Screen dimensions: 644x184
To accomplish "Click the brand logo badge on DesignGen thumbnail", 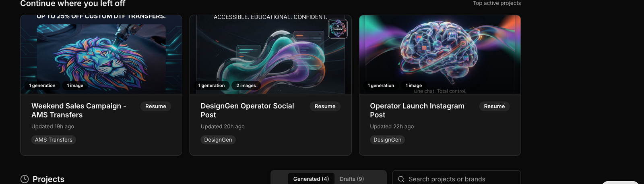I will coord(338,29).
